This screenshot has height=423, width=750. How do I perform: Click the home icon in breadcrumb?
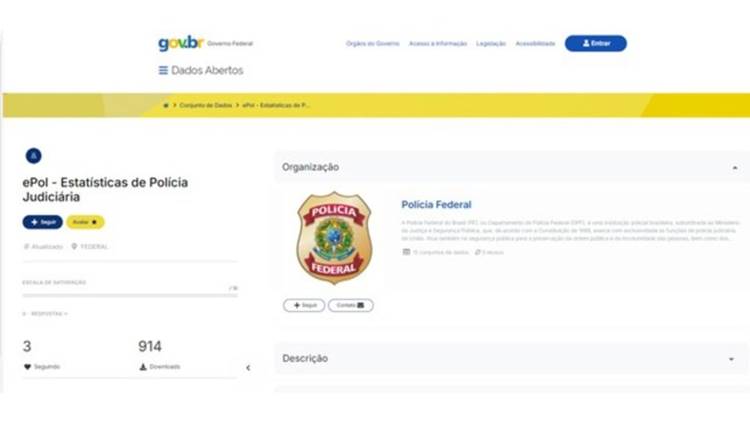166,105
